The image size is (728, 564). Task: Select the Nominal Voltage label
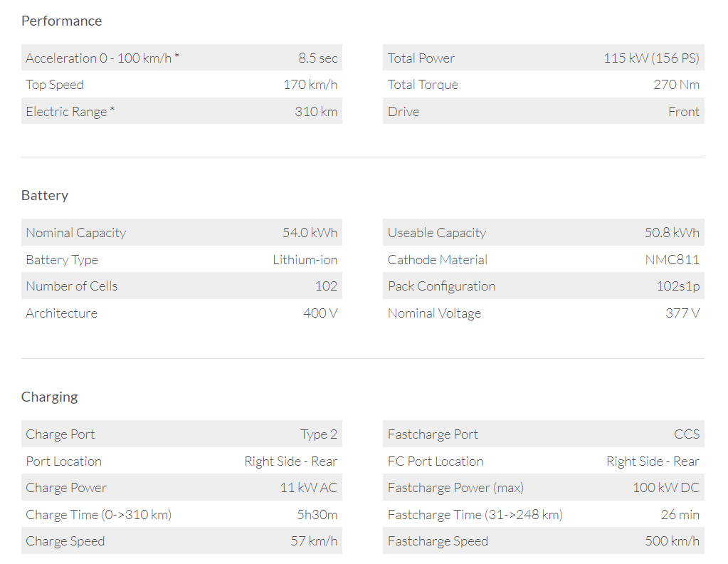(x=434, y=313)
